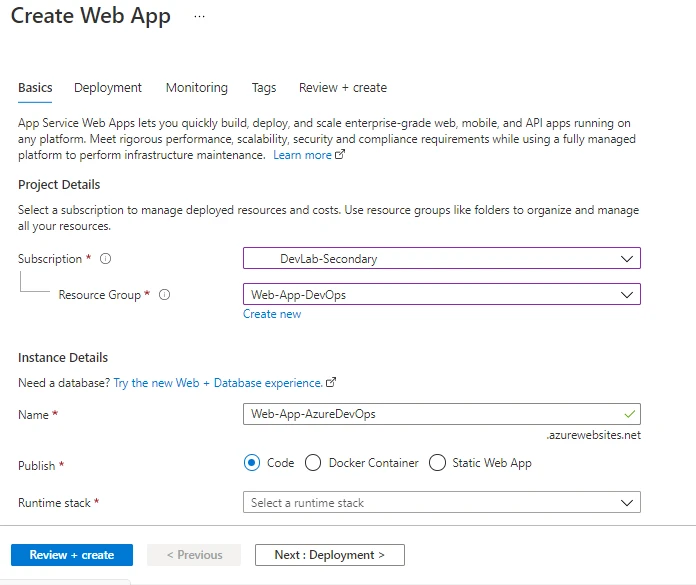Screen dimensions: 696x585
Task: Switch to the Basics tab
Action: (35, 88)
